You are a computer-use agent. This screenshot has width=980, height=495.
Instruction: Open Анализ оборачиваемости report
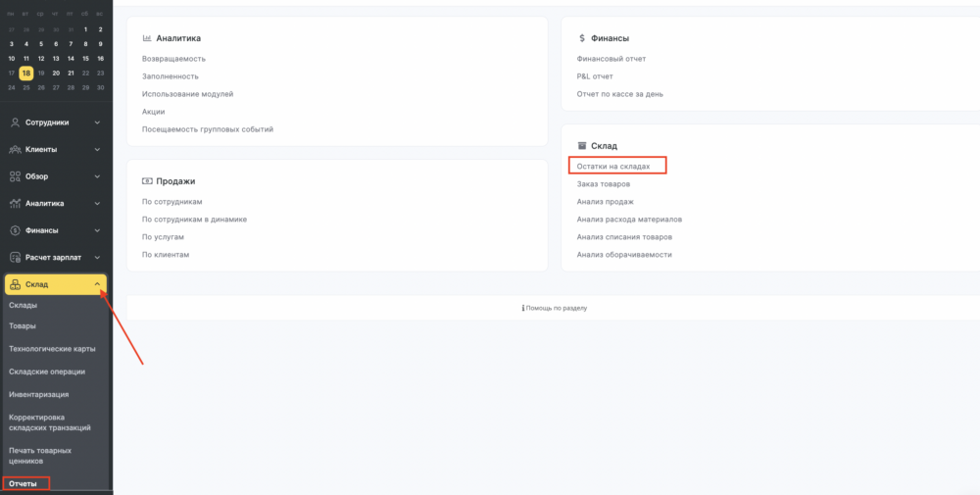pos(624,255)
